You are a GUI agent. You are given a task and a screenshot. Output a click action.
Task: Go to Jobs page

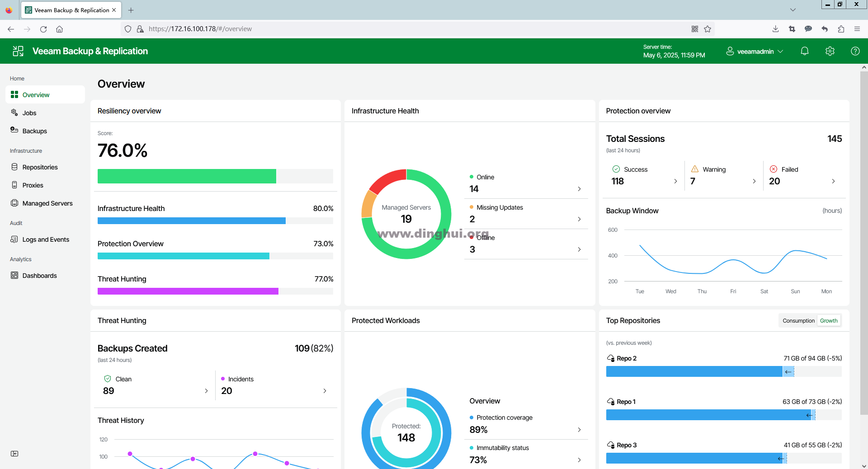pyautogui.click(x=45, y=113)
